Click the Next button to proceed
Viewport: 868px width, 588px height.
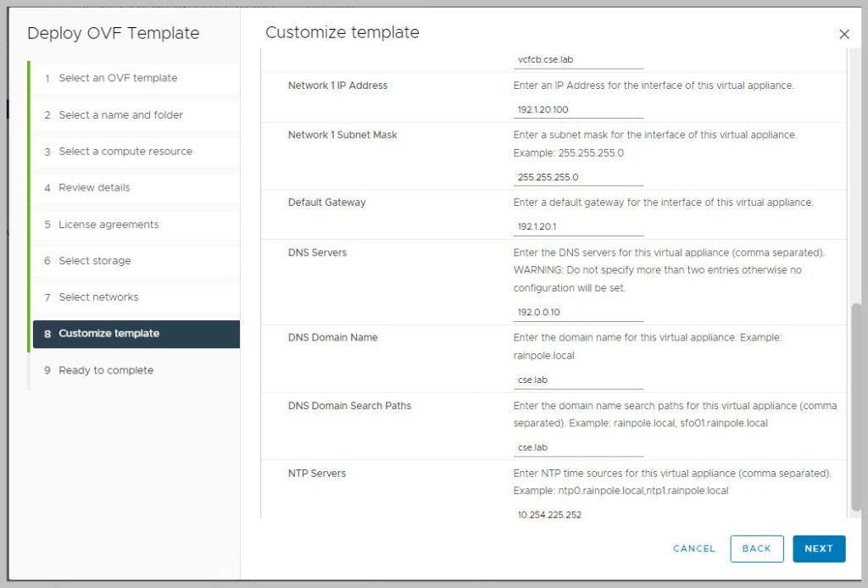click(819, 548)
